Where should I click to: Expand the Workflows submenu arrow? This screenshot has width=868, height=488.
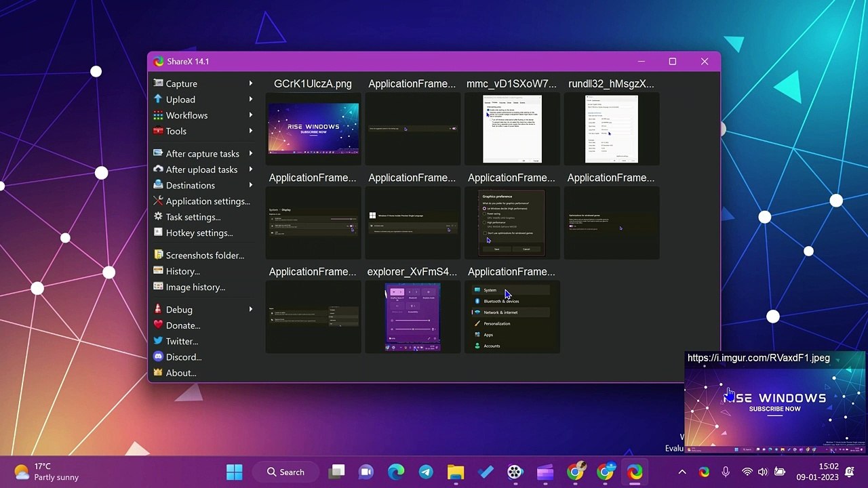[x=251, y=115]
